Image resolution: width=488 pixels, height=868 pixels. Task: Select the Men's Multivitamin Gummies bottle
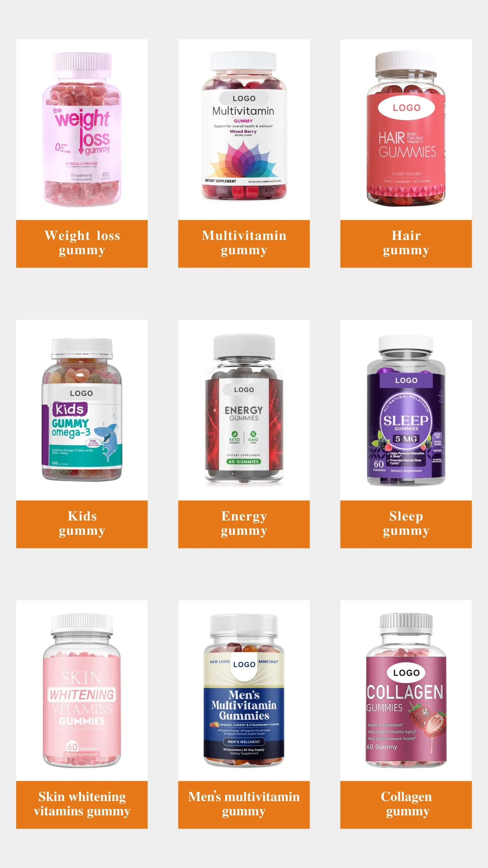coord(244,691)
